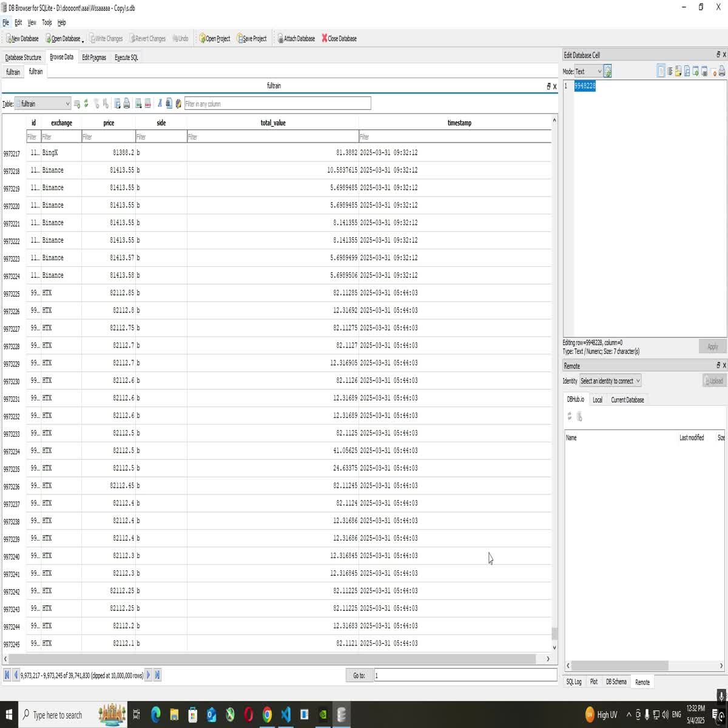Open Google Chrome from the taskbar
The width and height of the screenshot is (728, 728).
[267, 715]
